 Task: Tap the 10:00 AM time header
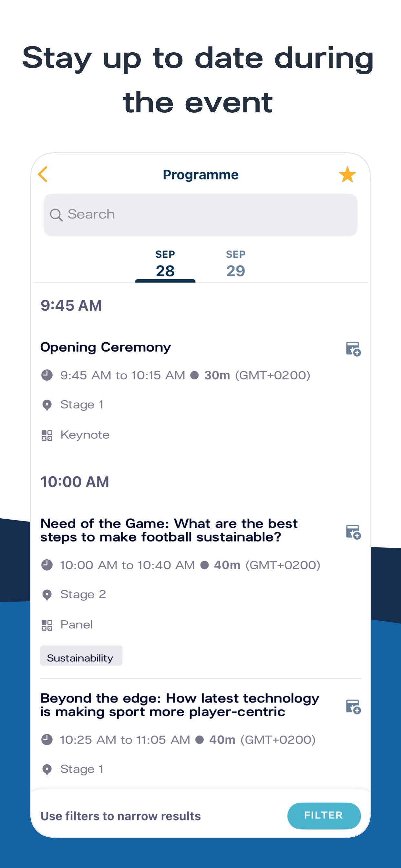click(75, 482)
